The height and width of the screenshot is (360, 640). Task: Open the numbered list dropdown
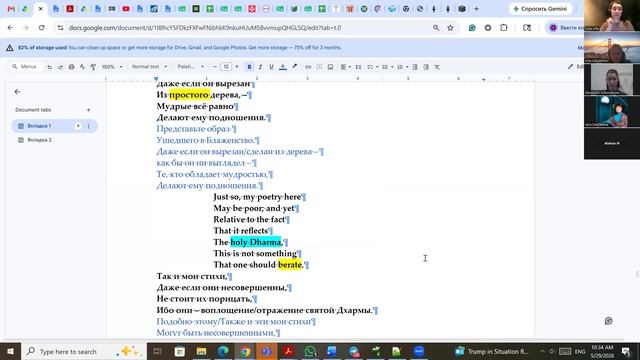point(402,67)
